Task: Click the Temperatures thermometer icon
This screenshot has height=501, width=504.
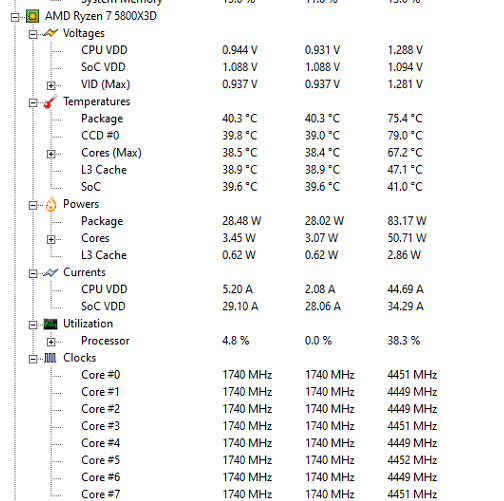Action: pyautogui.click(x=50, y=102)
